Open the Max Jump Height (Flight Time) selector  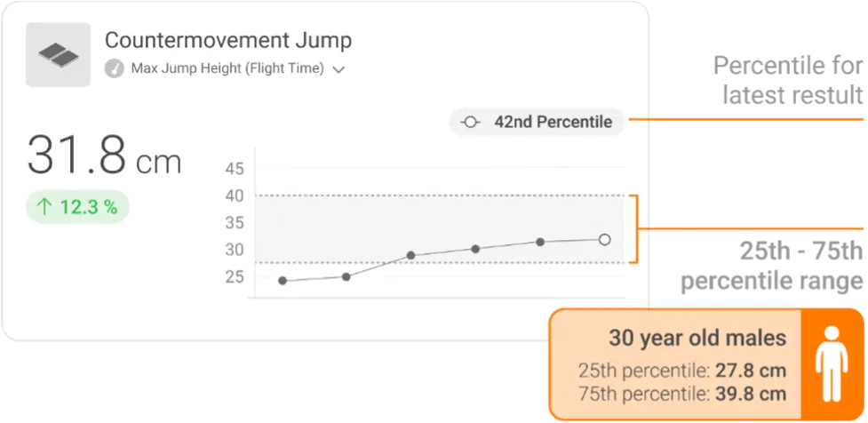click(227, 68)
